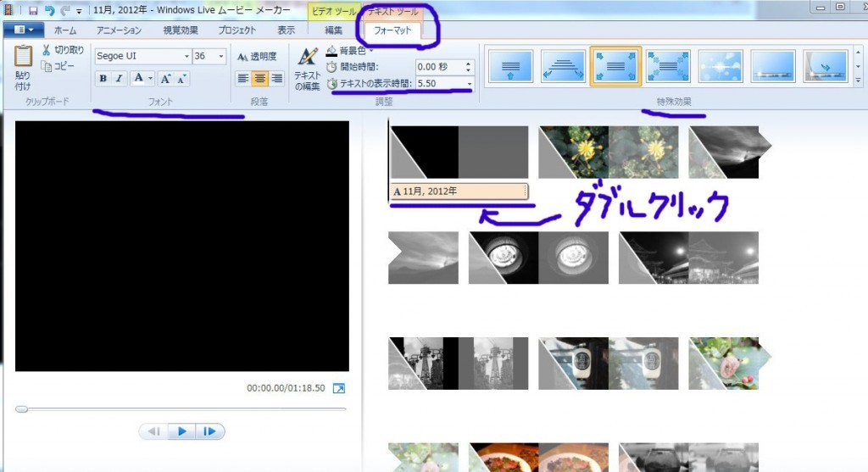Click the Copy (コピー) icon
This screenshot has height=472, width=868.
click(x=47, y=66)
